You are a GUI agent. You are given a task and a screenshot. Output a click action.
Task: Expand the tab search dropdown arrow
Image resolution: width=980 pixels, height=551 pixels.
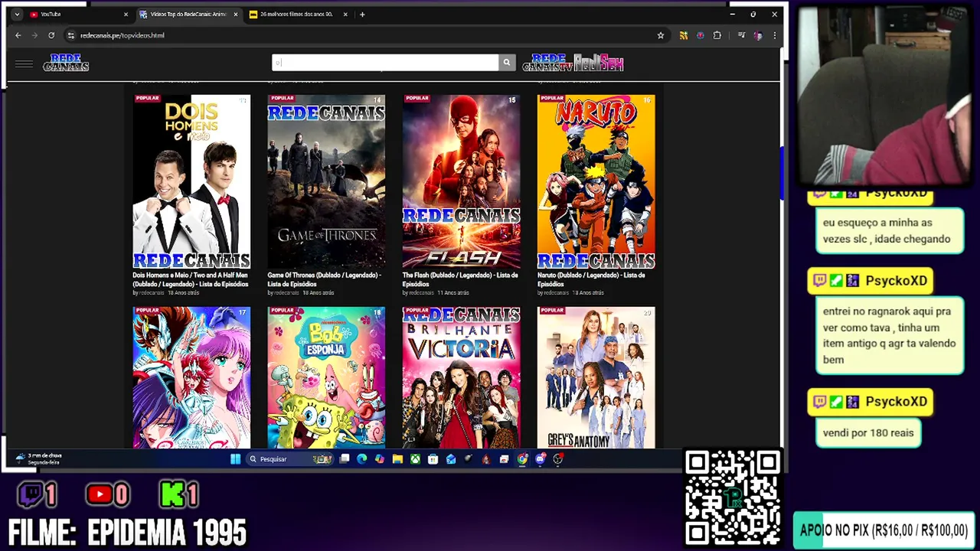click(17, 15)
